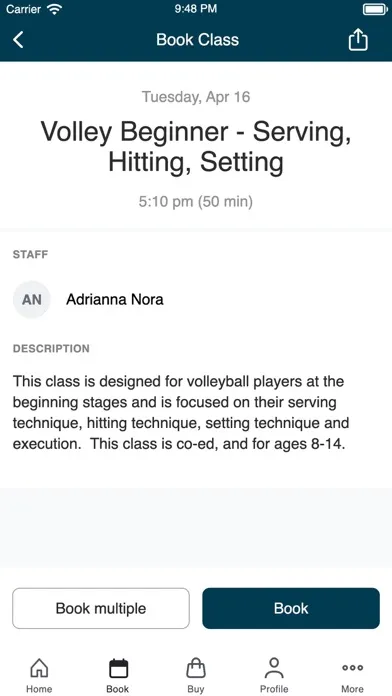Screen dimensions: 392x696
Task: Tap the More tab label
Action: coord(352,689)
